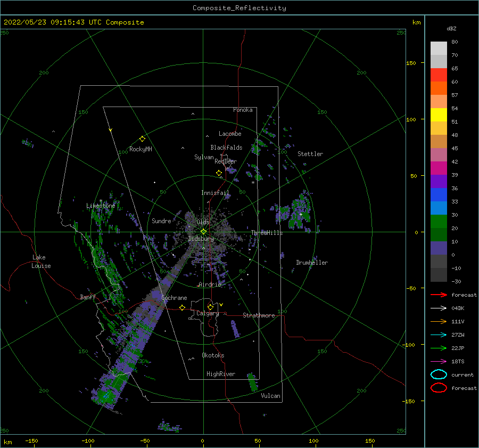Click the HighRiver town label
479x448 pixels.
pos(221,374)
